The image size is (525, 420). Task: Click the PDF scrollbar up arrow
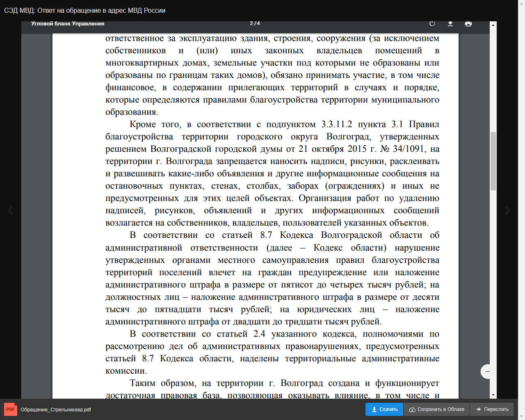click(493, 25)
